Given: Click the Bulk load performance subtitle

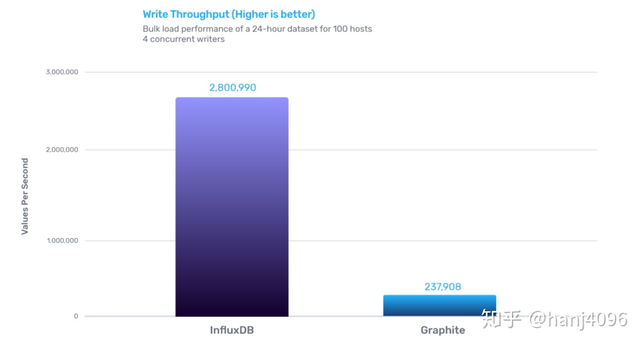Looking at the screenshot, I should coord(257,29).
